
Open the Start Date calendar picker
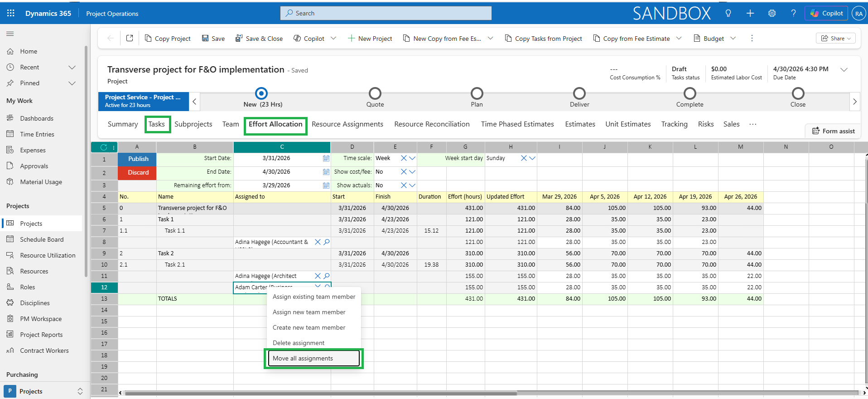click(x=326, y=158)
